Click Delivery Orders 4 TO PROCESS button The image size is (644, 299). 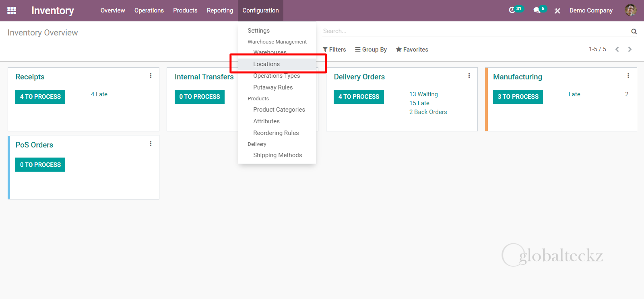click(x=359, y=97)
